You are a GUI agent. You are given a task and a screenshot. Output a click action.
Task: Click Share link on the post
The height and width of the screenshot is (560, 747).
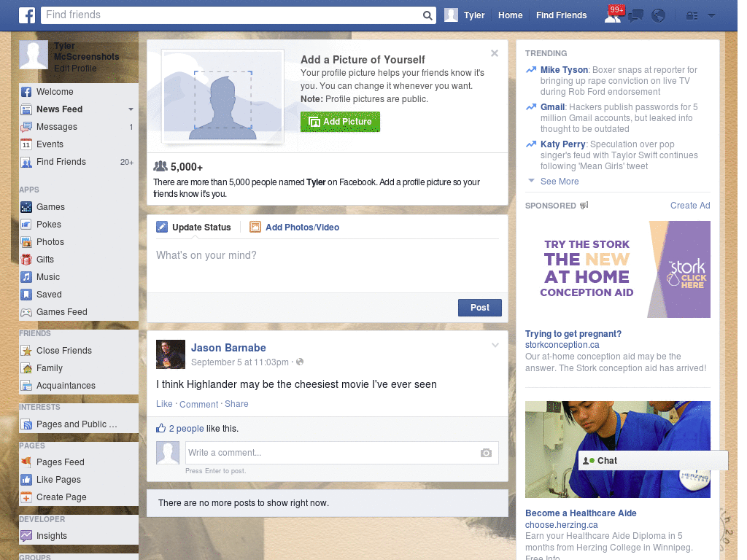pyautogui.click(x=236, y=404)
